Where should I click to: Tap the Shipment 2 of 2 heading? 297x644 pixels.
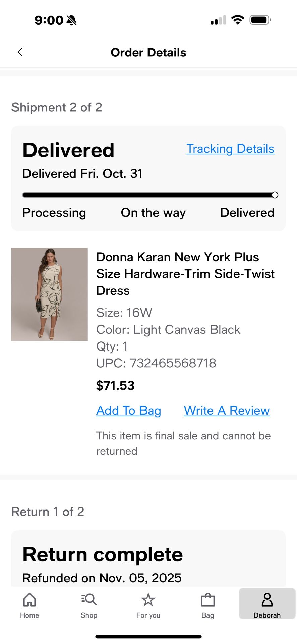(x=57, y=107)
